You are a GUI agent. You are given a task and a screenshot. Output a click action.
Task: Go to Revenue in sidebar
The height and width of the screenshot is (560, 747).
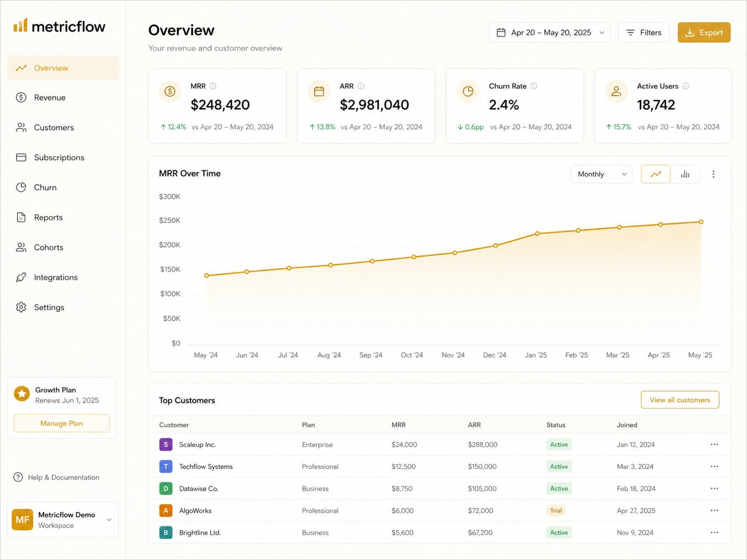63,98
